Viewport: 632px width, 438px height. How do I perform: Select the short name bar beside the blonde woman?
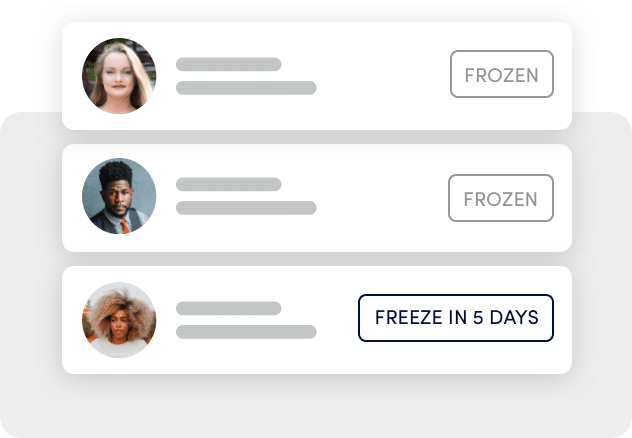point(229,64)
